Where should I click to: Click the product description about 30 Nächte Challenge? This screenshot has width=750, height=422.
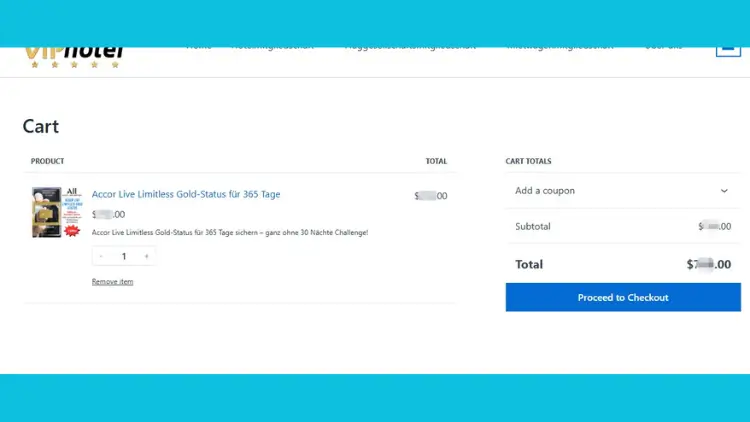click(230, 233)
